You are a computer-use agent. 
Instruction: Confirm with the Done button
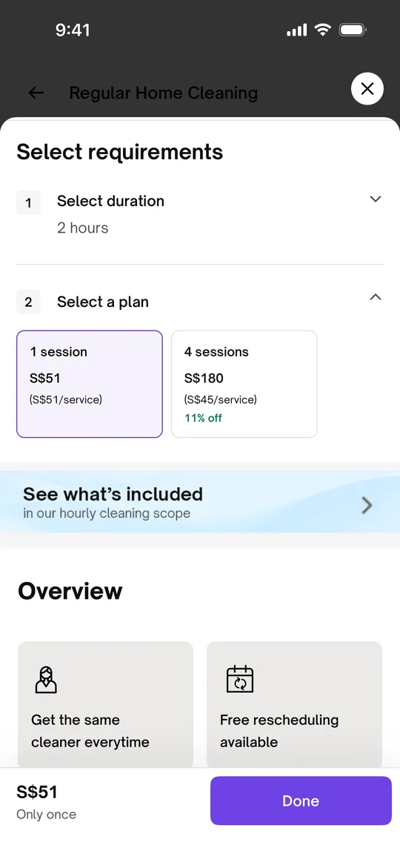coord(301,801)
